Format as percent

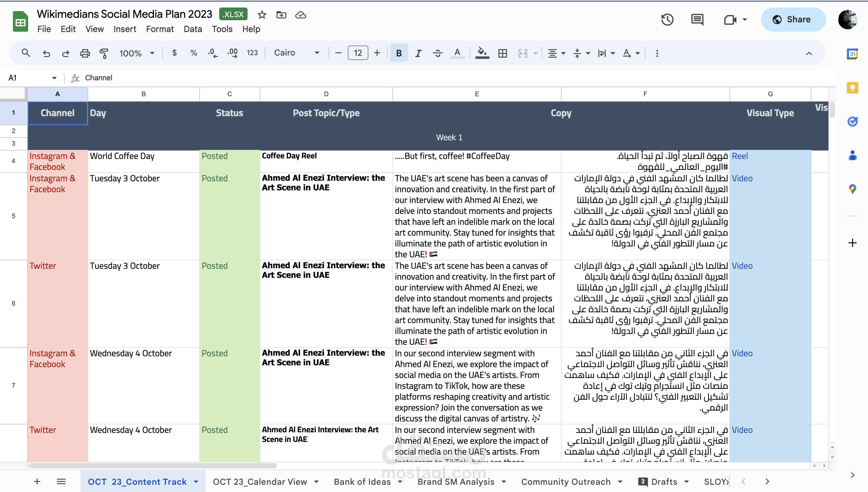(x=194, y=53)
